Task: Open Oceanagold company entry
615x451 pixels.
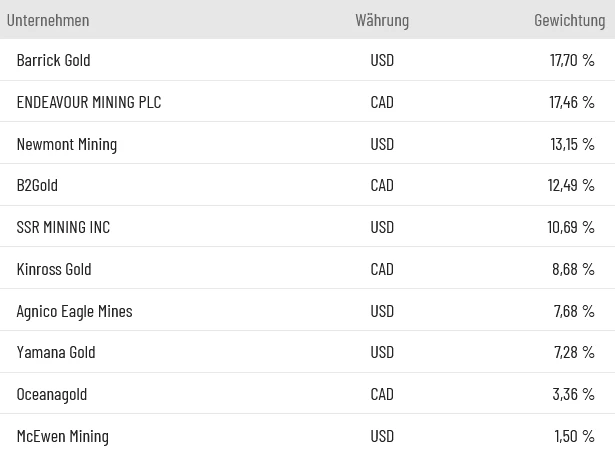Action: 52,394
